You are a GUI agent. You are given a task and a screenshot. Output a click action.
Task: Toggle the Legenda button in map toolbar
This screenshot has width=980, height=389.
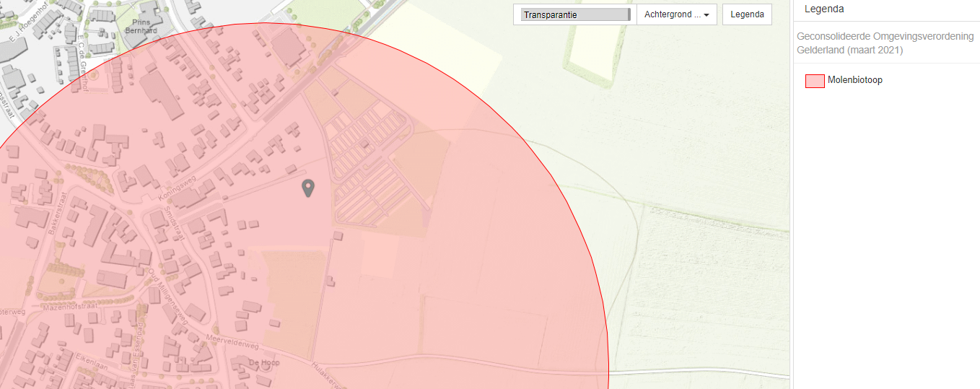pyautogui.click(x=747, y=15)
